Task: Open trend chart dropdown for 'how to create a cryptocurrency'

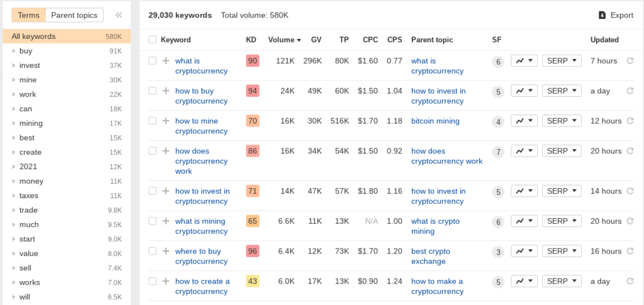Action: point(524,281)
